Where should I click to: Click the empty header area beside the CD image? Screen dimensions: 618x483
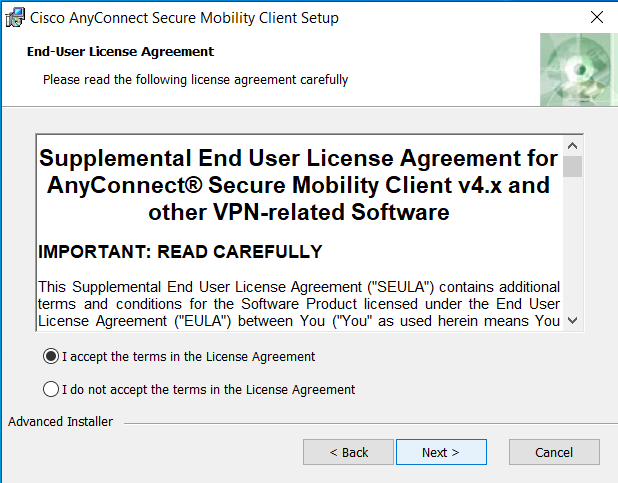point(441,69)
